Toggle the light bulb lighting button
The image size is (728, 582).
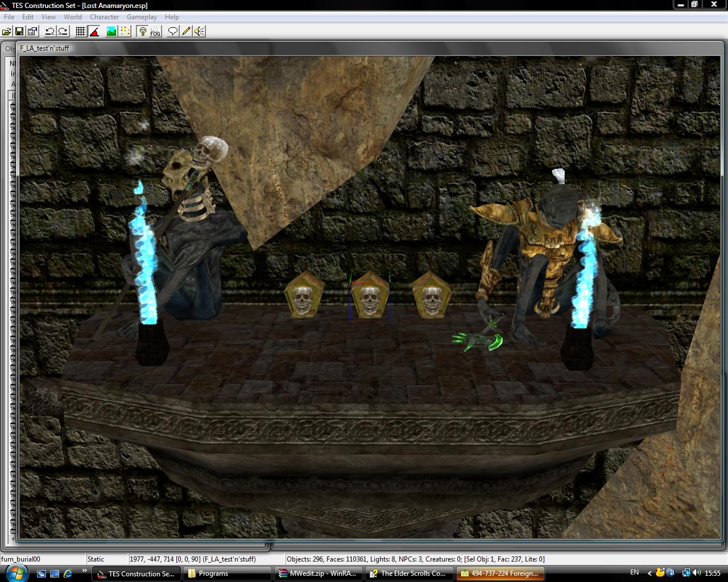click(142, 32)
